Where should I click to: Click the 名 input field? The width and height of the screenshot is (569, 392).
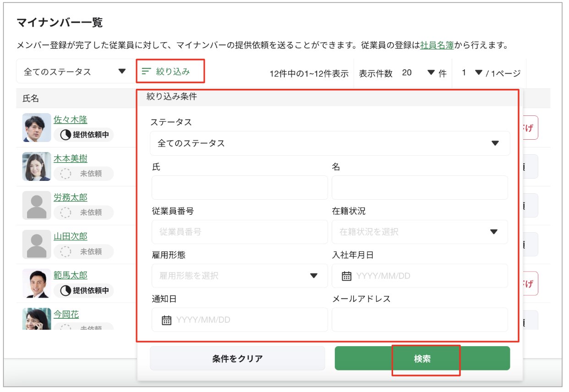[x=420, y=187]
